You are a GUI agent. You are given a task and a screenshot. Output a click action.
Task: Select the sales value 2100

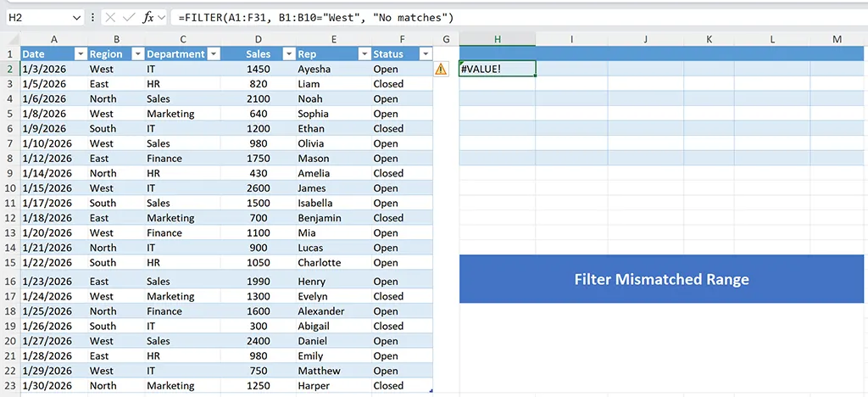tap(259, 99)
